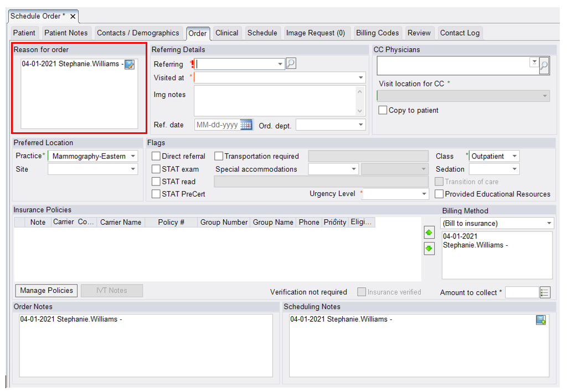Close the Schedule Order tab
Screen dimensions: 567x392
click(x=73, y=16)
